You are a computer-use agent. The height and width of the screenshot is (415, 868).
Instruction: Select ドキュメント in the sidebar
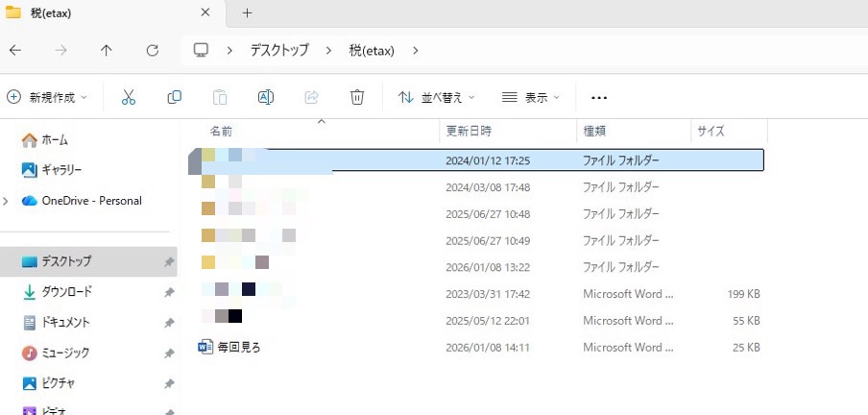65,323
